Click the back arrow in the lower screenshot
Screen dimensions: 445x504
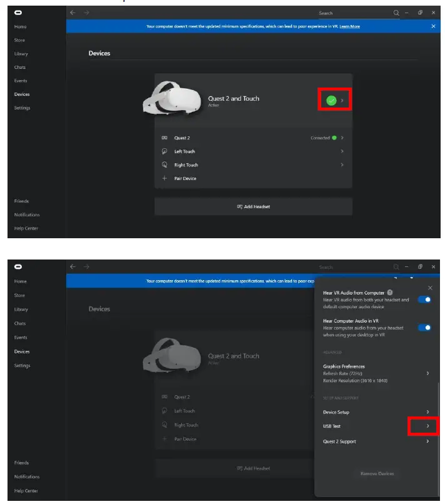[73, 267]
